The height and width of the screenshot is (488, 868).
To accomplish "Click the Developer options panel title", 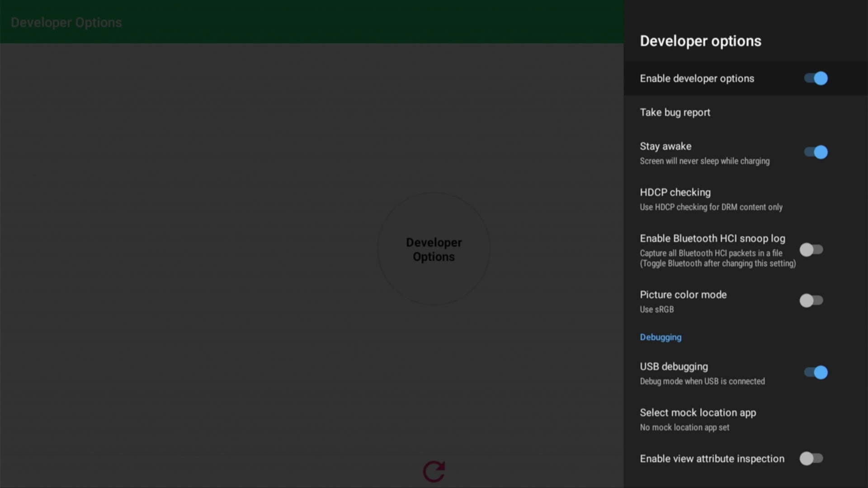I will (700, 41).
